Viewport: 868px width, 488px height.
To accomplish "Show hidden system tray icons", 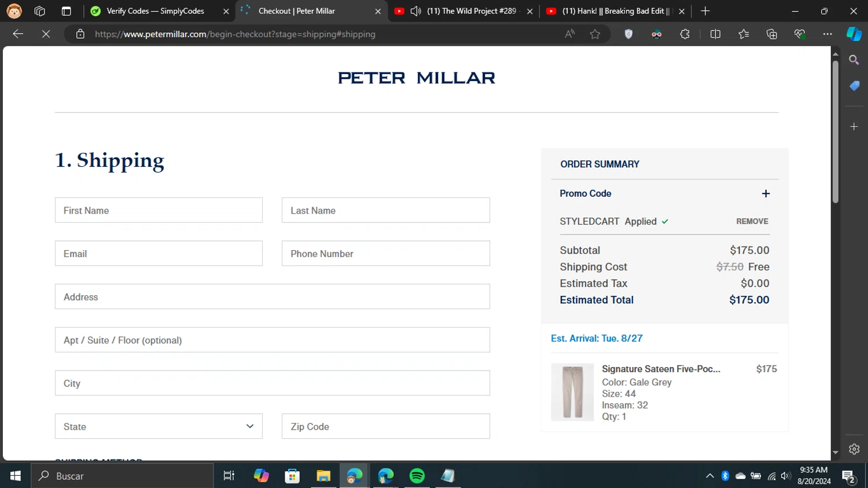I will [x=709, y=476].
